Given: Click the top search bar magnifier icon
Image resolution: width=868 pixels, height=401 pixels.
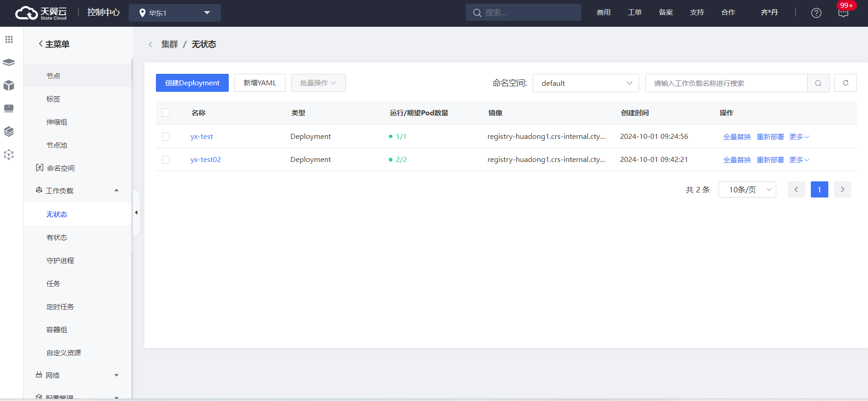Looking at the screenshot, I should tap(477, 13).
